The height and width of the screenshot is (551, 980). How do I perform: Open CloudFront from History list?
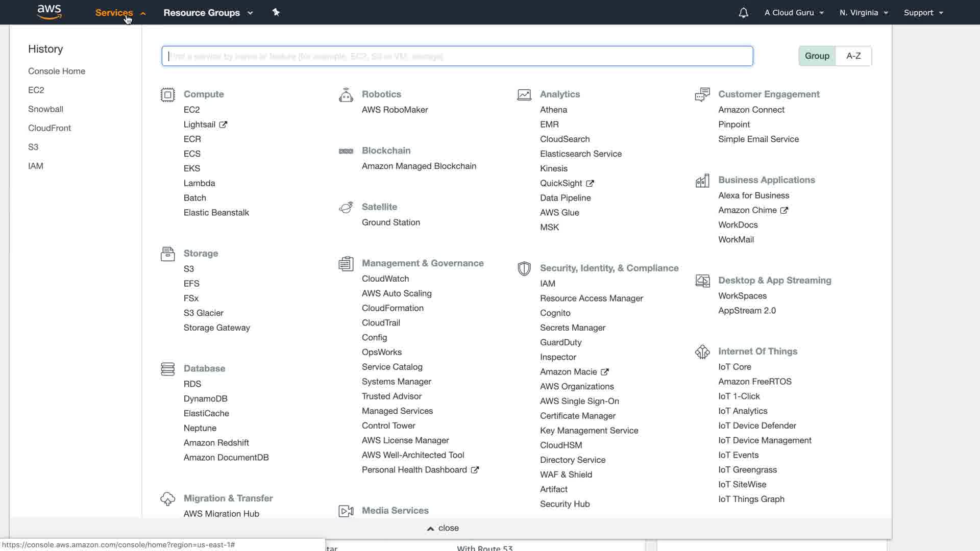[x=50, y=128]
